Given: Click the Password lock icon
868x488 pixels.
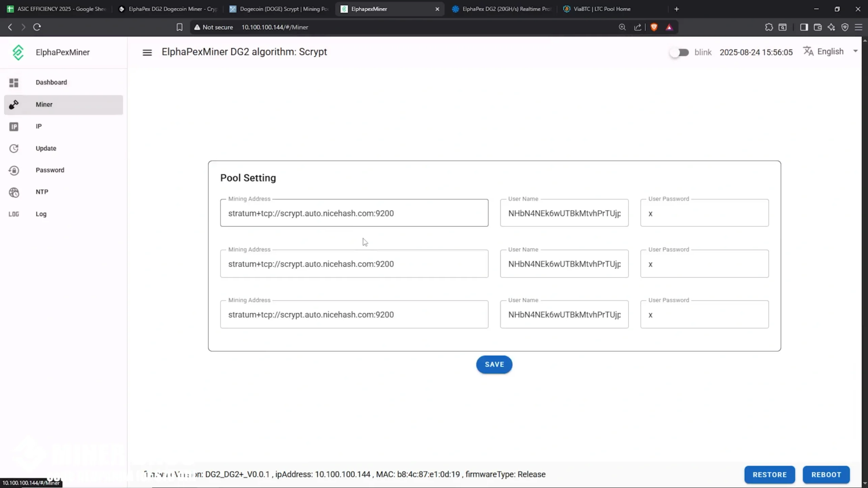Looking at the screenshot, I should point(14,170).
